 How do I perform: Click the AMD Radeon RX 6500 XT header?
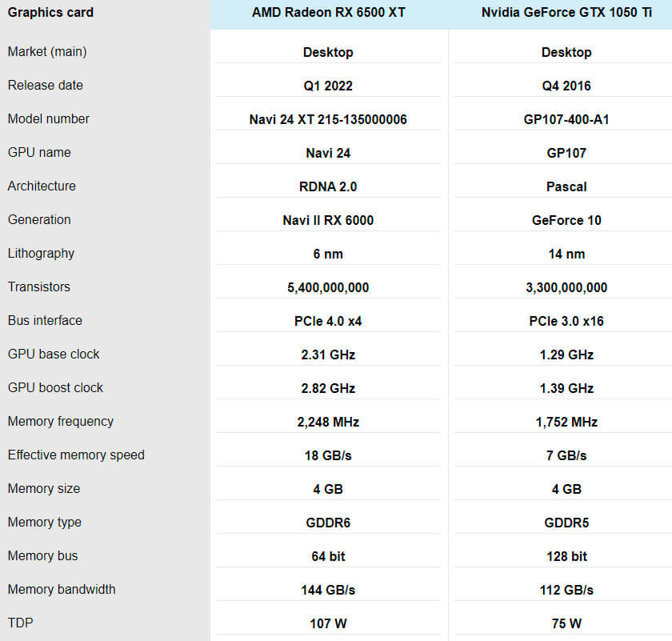tap(328, 12)
